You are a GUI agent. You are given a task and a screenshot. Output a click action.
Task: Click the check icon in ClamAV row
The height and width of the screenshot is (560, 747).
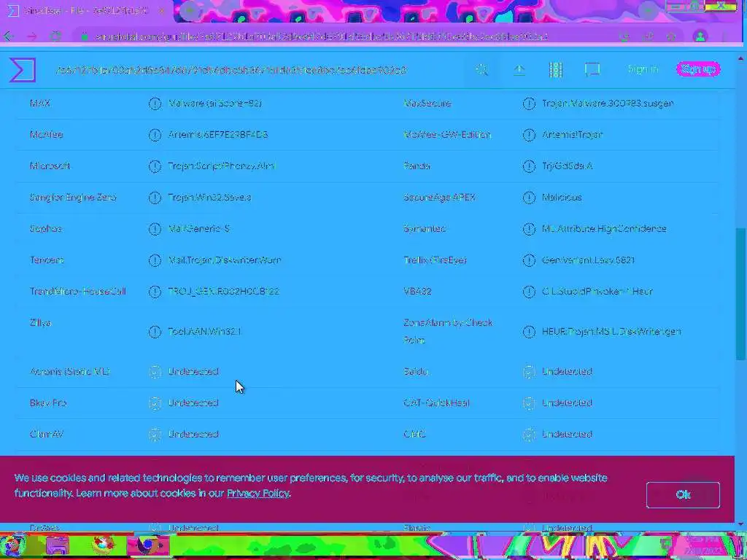(155, 435)
